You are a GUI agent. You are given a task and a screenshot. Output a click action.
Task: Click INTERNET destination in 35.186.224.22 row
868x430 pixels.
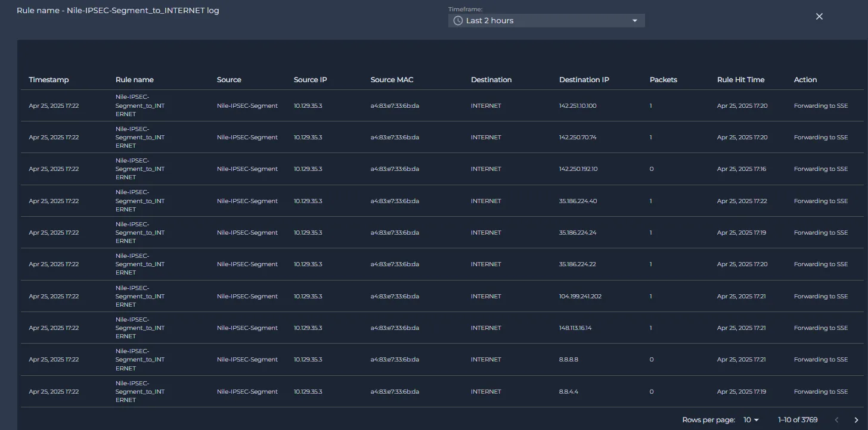[486, 264]
